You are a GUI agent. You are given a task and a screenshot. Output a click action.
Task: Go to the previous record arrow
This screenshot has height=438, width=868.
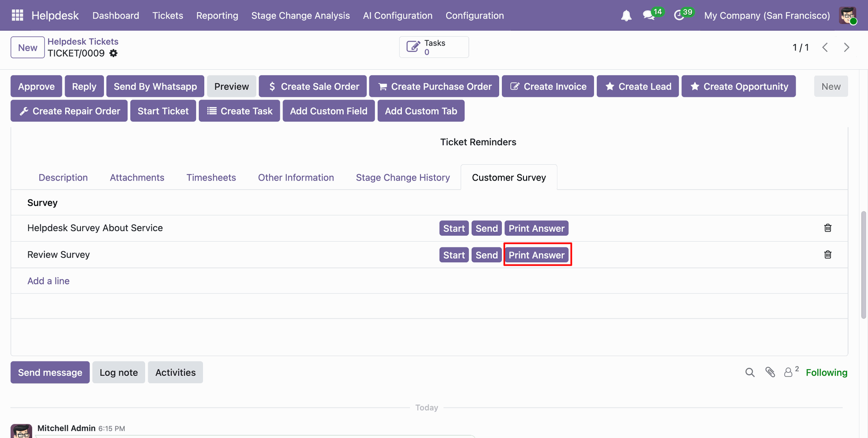click(825, 48)
